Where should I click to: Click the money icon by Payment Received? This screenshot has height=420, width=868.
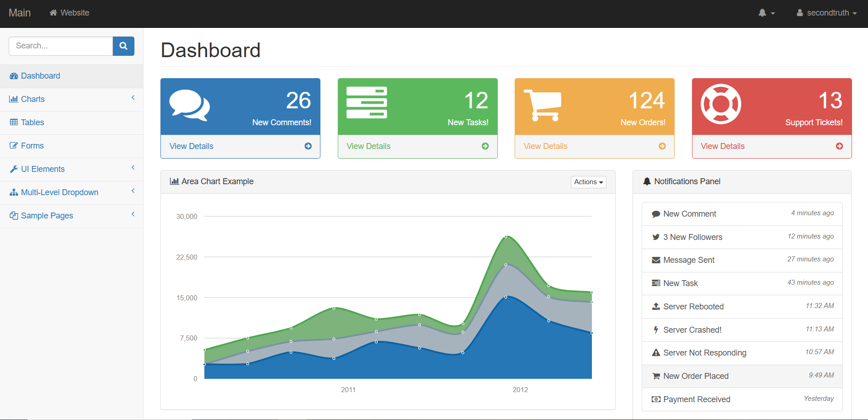[656, 399]
